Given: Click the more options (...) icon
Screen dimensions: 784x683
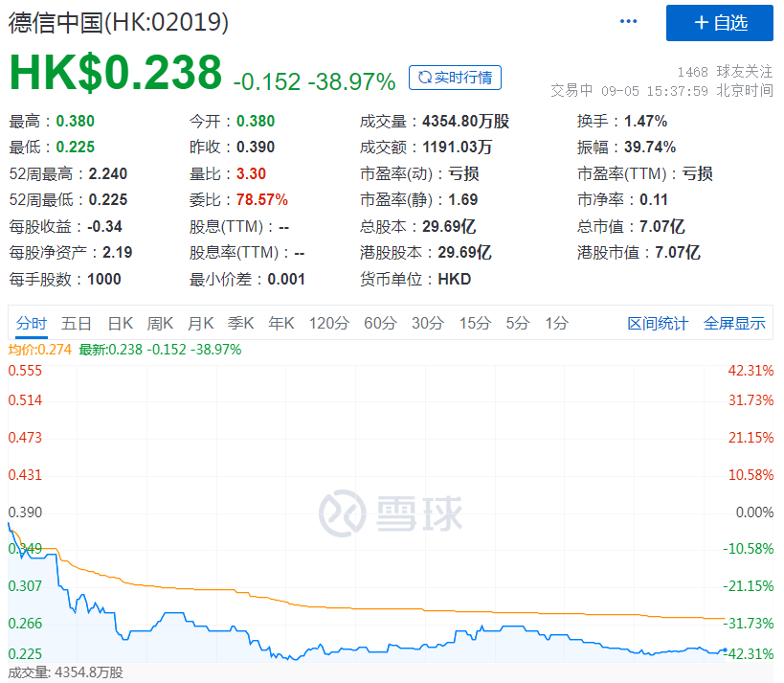Looking at the screenshot, I should click(x=627, y=20).
